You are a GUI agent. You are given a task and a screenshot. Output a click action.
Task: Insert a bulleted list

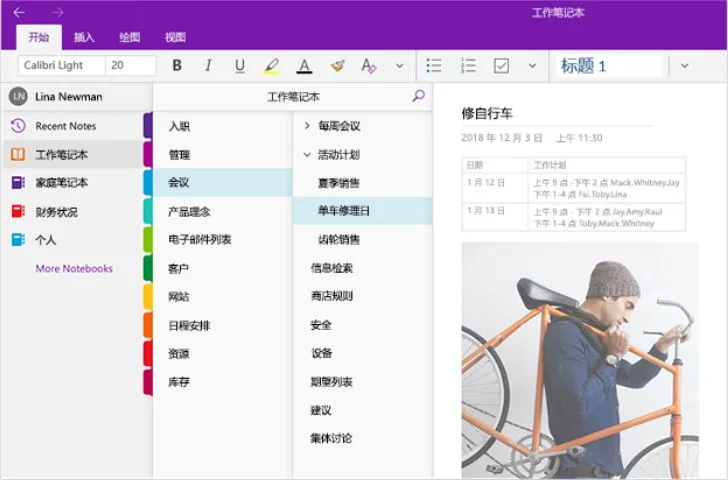[x=434, y=66]
